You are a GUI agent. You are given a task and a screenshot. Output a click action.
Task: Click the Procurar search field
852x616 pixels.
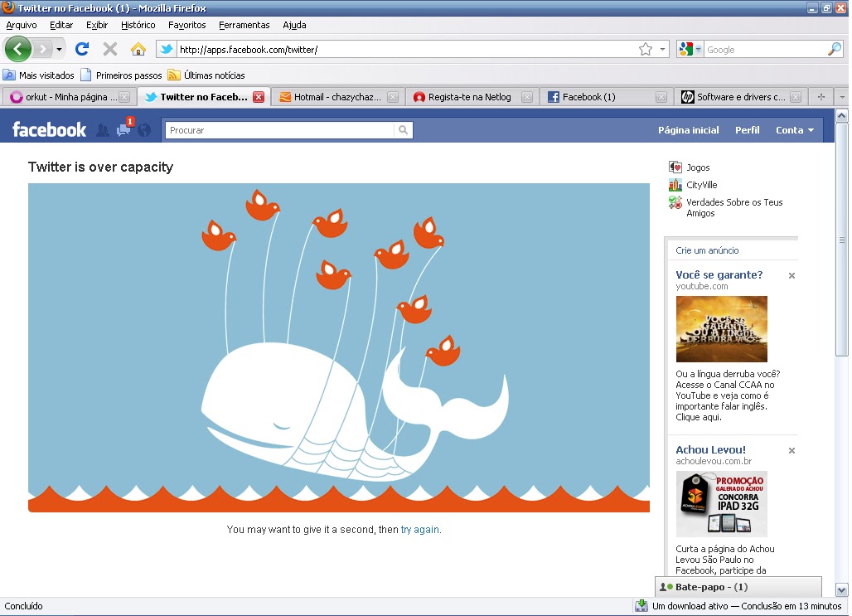[x=279, y=130]
